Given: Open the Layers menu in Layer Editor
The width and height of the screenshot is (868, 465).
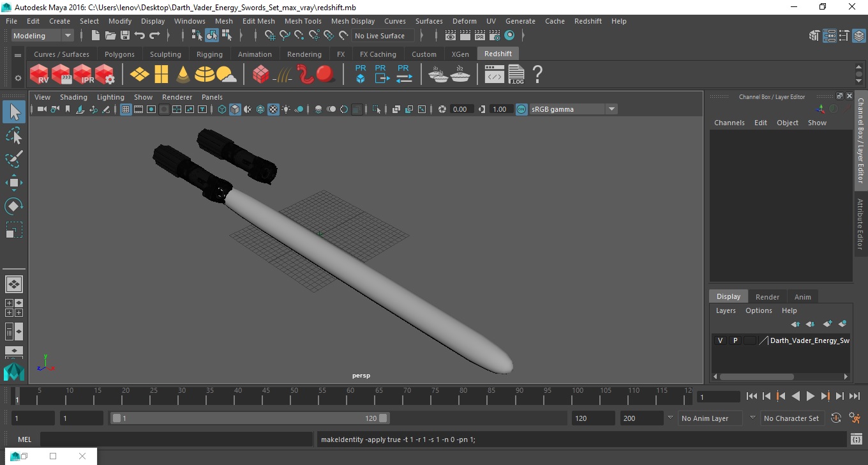Looking at the screenshot, I should pyautogui.click(x=726, y=310).
